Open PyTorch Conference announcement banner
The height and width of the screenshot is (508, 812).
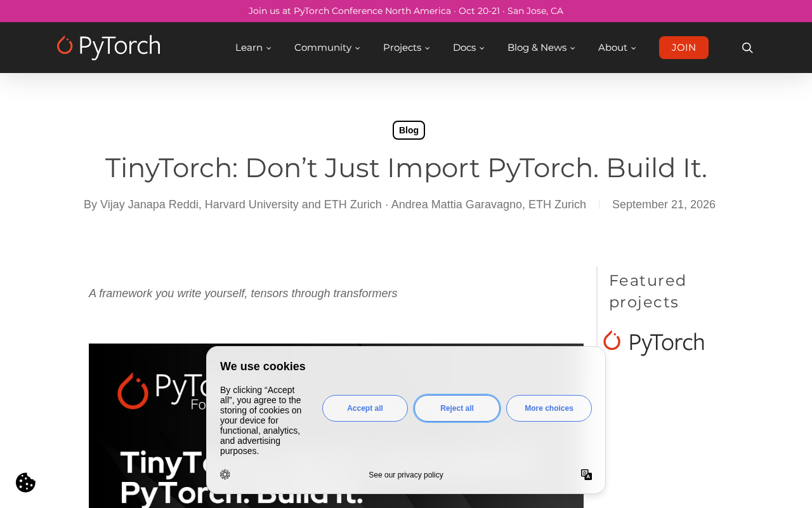click(x=406, y=11)
